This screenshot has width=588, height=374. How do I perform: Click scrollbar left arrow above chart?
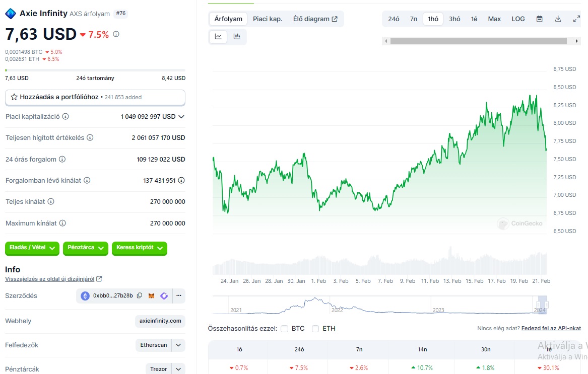pyautogui.click(x=386, y=41)
